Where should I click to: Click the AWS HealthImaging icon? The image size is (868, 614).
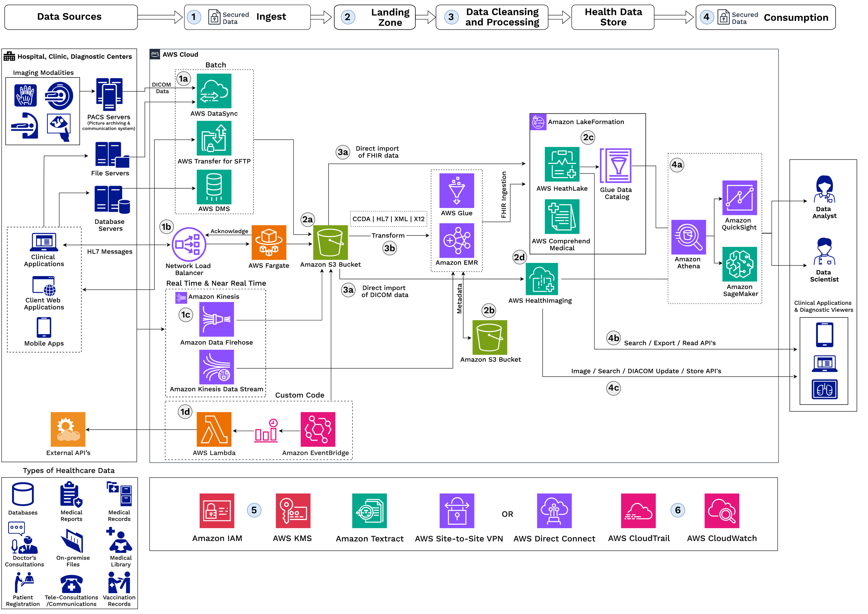click(x=542, y=279)
